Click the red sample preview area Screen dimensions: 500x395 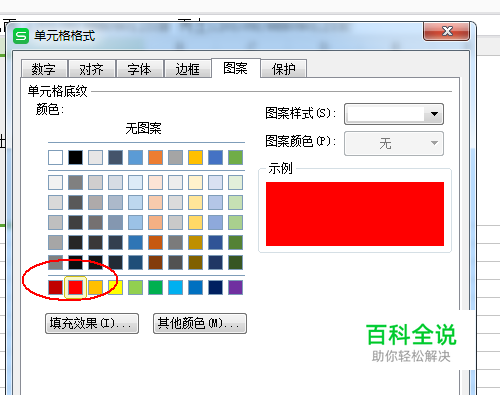click(x=355, y=214)
